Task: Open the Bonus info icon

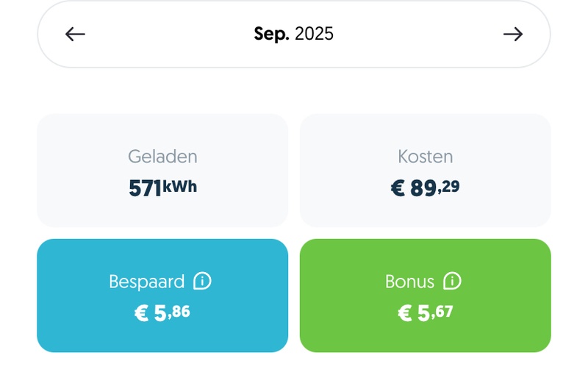Action: pos(453,281)
